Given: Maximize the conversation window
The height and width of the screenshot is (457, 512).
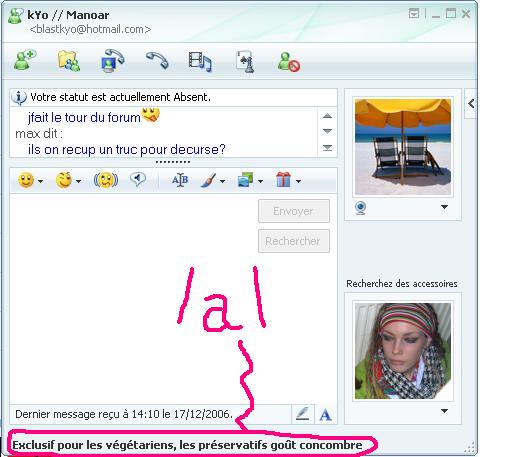Looking at the screenshot, I should (x=451, y=14).
